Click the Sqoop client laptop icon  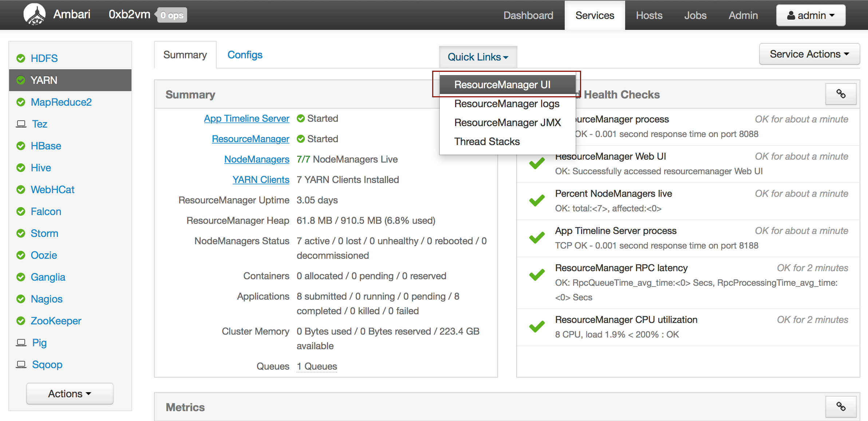21,365
